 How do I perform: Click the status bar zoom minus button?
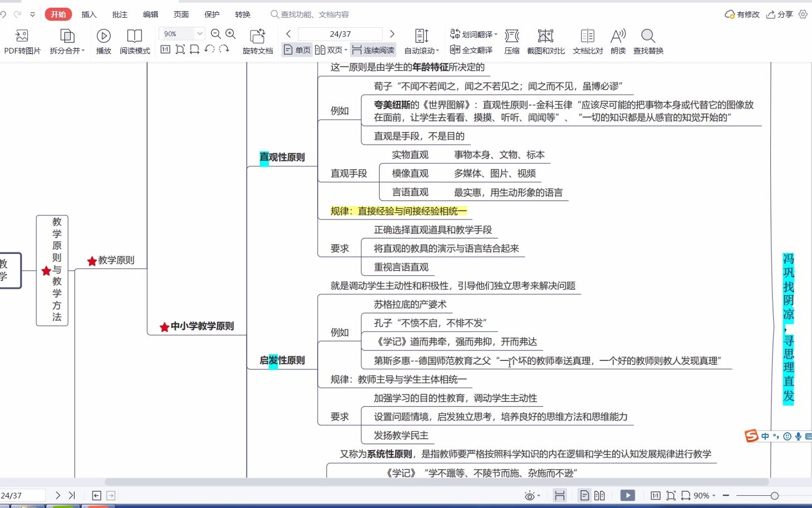tap(726, 495)
